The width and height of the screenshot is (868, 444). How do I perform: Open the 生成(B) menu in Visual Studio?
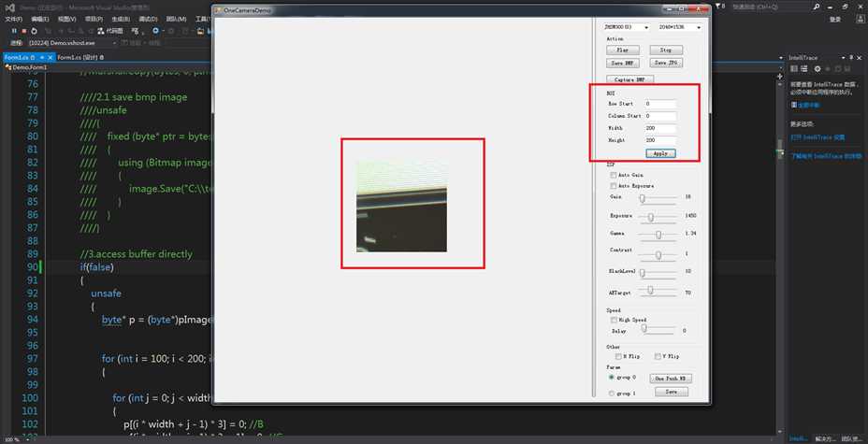120,20
